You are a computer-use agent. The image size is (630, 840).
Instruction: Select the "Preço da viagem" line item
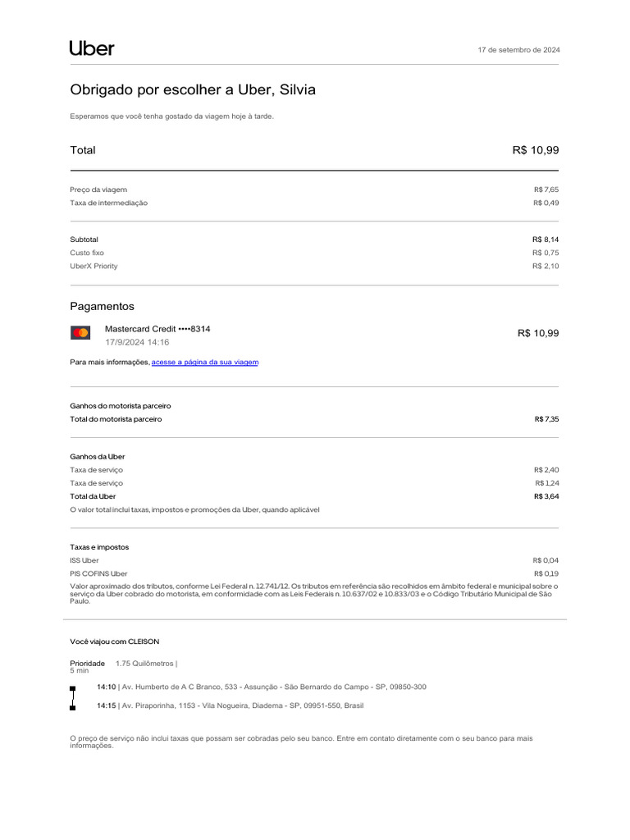point(98,189)
